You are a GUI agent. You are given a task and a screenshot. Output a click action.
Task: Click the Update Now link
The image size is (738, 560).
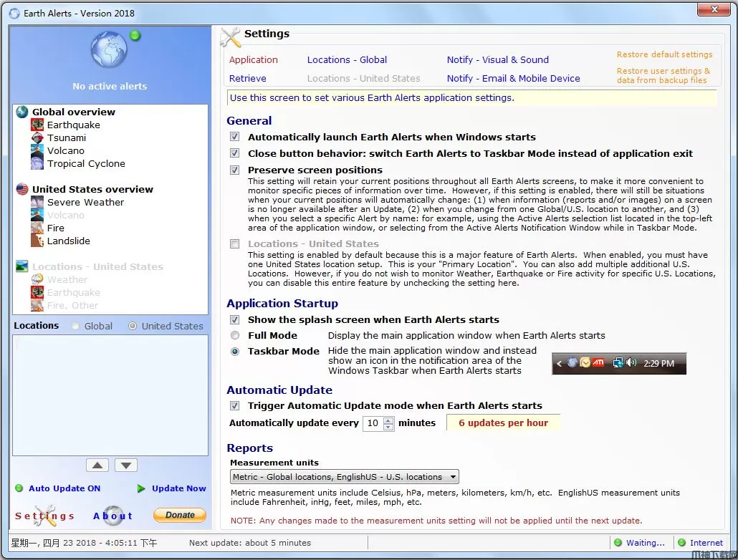coord(178,488)
